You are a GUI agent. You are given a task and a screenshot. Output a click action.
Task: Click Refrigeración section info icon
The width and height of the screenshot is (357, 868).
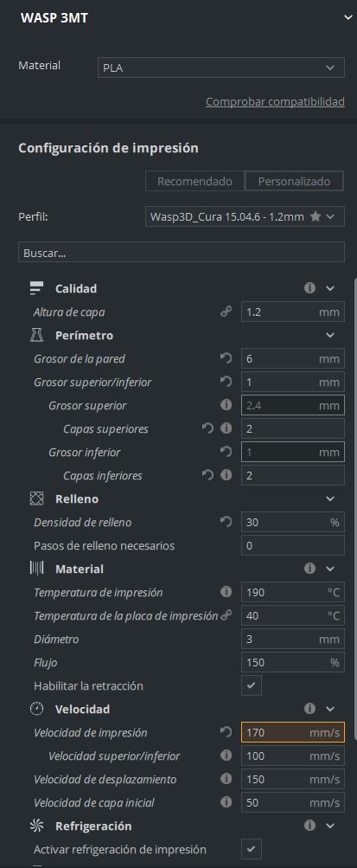coord(310,826)
